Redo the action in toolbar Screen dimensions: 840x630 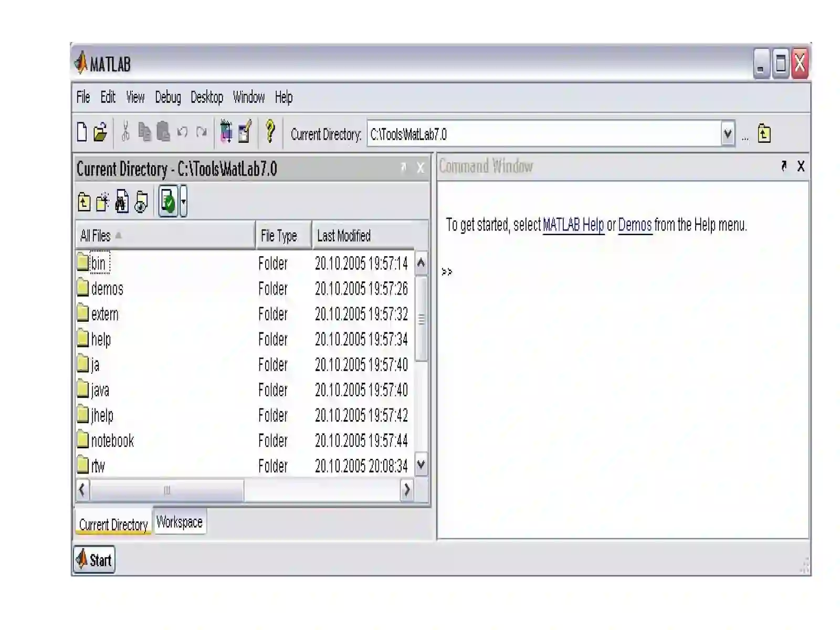click(201, 132)
